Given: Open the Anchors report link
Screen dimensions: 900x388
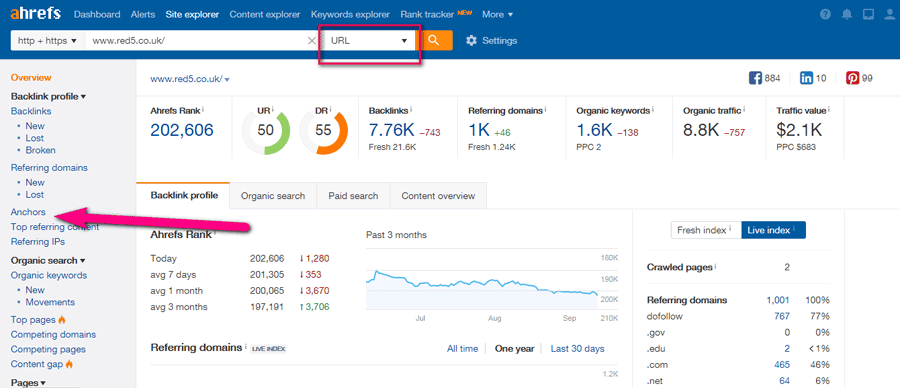Looking at the screenshot, I should point(28,212).
